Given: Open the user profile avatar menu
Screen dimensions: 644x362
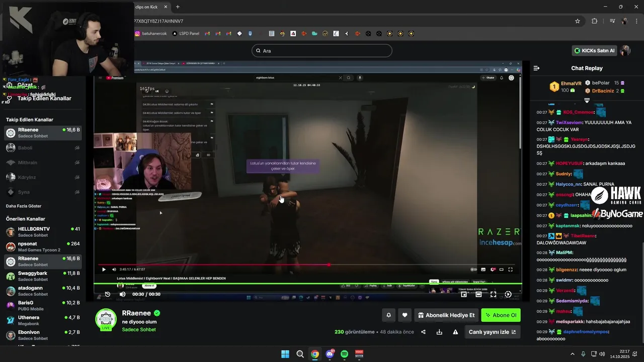Looking at the screenshot, I should (x=625, y=51).
